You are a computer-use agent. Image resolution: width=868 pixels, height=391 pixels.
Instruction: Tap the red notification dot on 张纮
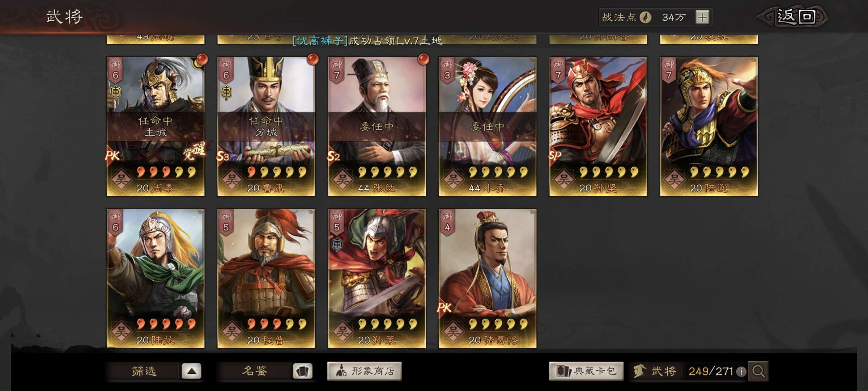click(x=424, y=59)
